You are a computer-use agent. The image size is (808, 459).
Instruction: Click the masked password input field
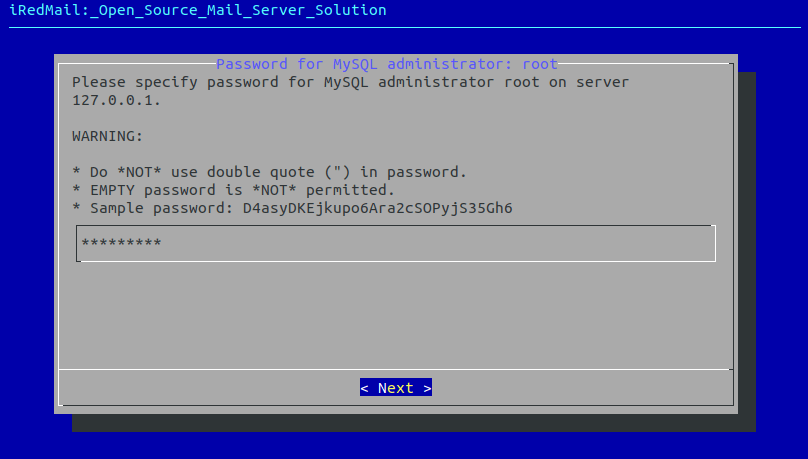396,243
